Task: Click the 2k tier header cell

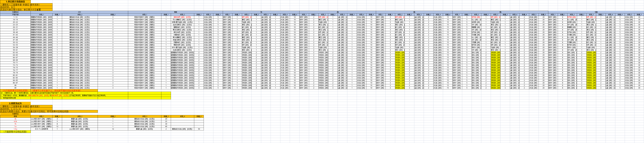Action: point(337,12)
